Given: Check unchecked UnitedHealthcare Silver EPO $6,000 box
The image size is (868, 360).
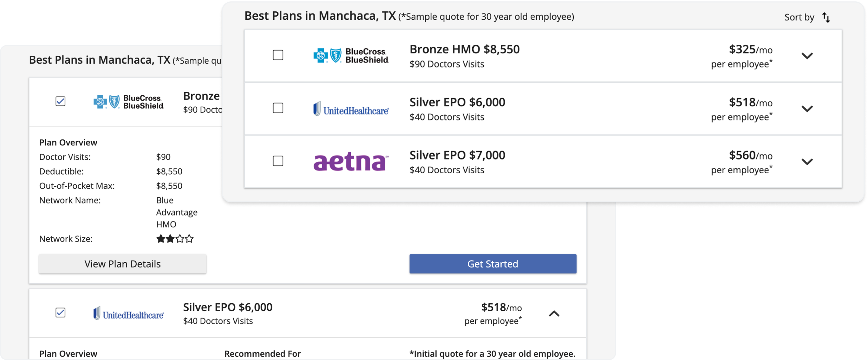Looking at the screenshot, I should click(x=278, y=108).
